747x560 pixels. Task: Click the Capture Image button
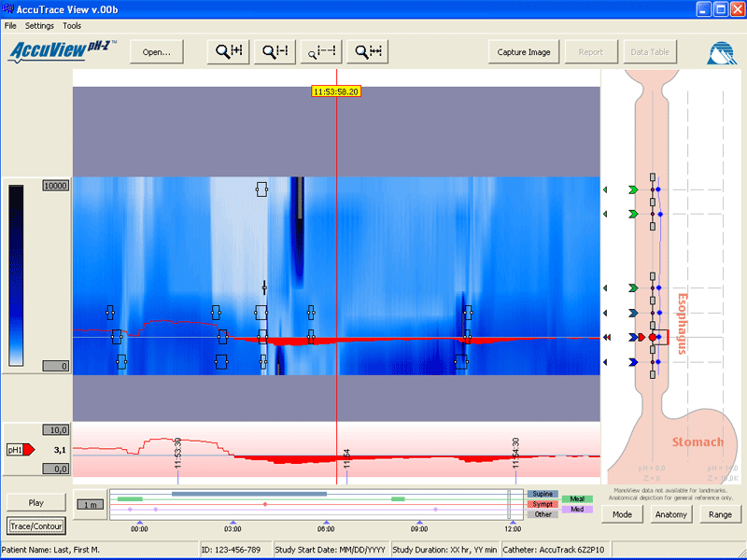coord(524,52)
